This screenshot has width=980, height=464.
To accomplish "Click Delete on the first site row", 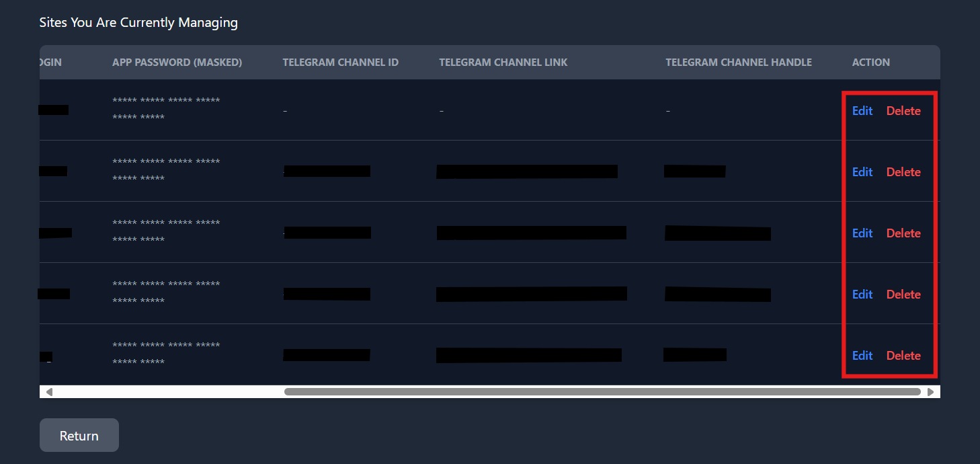I will tap(903, 110).
